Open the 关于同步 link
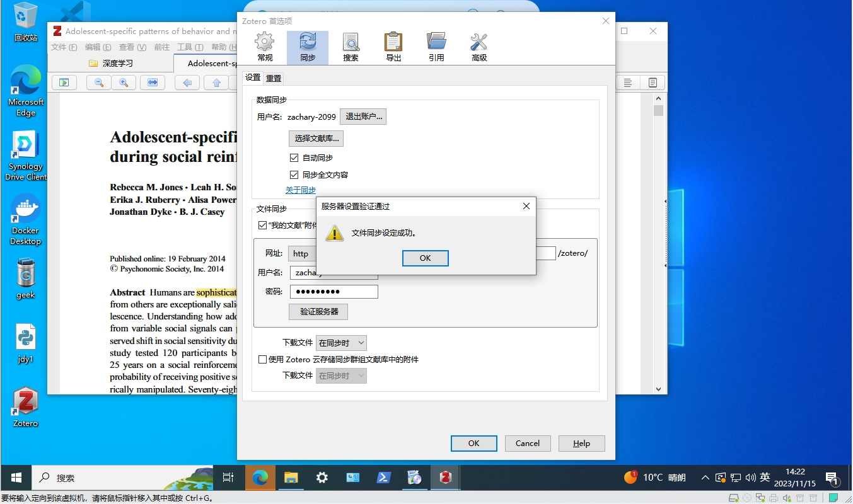This screenshot has height=504, width=853. [x=301, y=190]
